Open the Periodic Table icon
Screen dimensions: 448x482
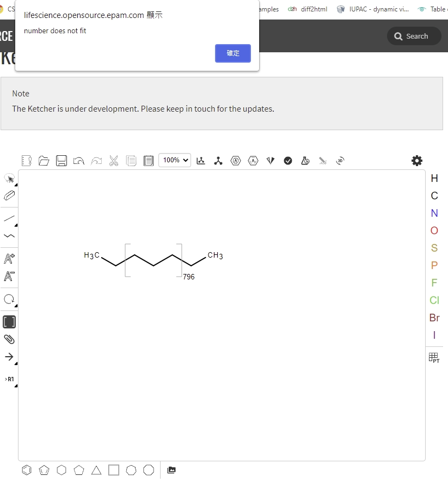tap(434, 358)
